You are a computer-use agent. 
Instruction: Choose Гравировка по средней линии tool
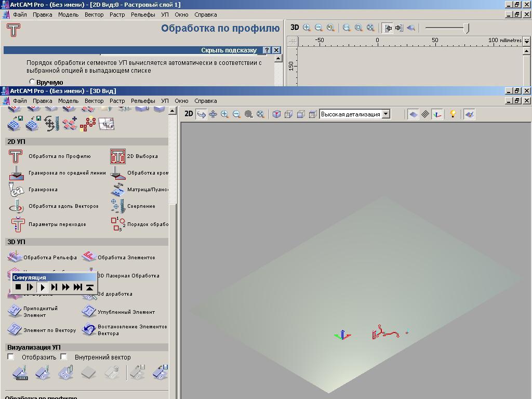pyautogui.click(x=57, y=173)
